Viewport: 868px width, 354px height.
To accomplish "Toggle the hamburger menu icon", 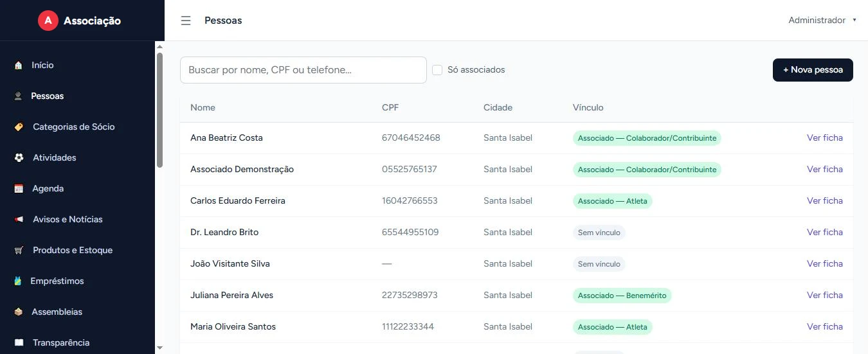I will pyautogui.click(x=186, y=21).
